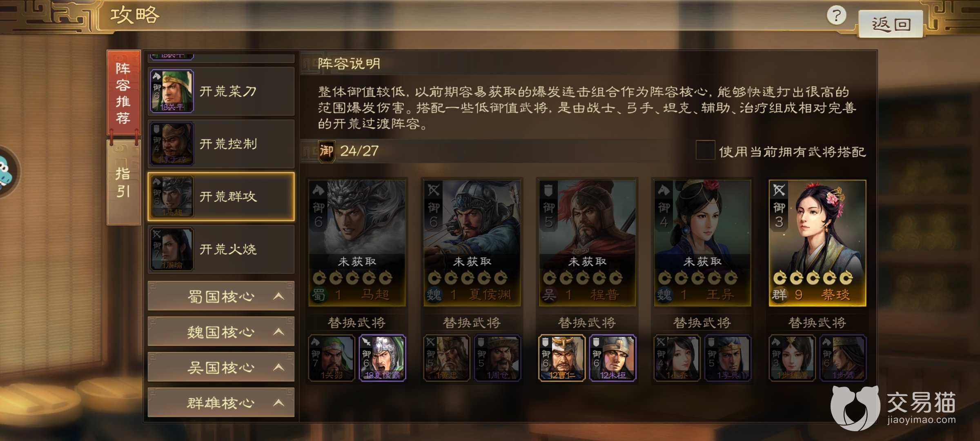980x441 pixels.
Task: Open the 开荒火烧 lineup entry
Action: [221, 249]
